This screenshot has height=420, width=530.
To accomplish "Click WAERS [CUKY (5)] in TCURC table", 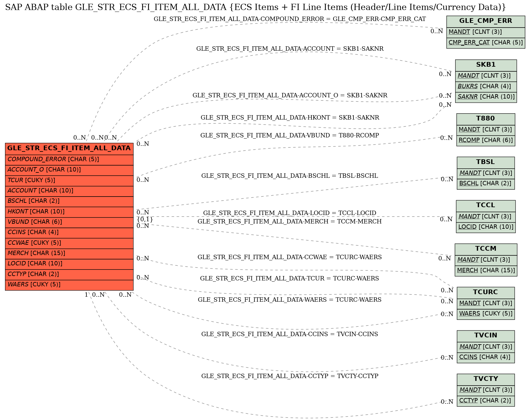I will tap(486, 314).
